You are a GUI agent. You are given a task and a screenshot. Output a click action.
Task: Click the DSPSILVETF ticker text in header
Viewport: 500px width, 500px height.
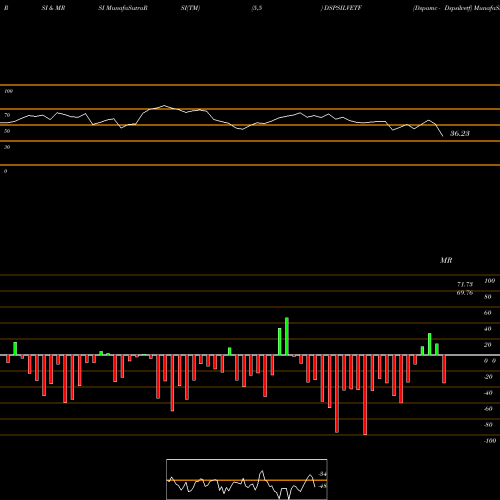(x=343, y=8)
